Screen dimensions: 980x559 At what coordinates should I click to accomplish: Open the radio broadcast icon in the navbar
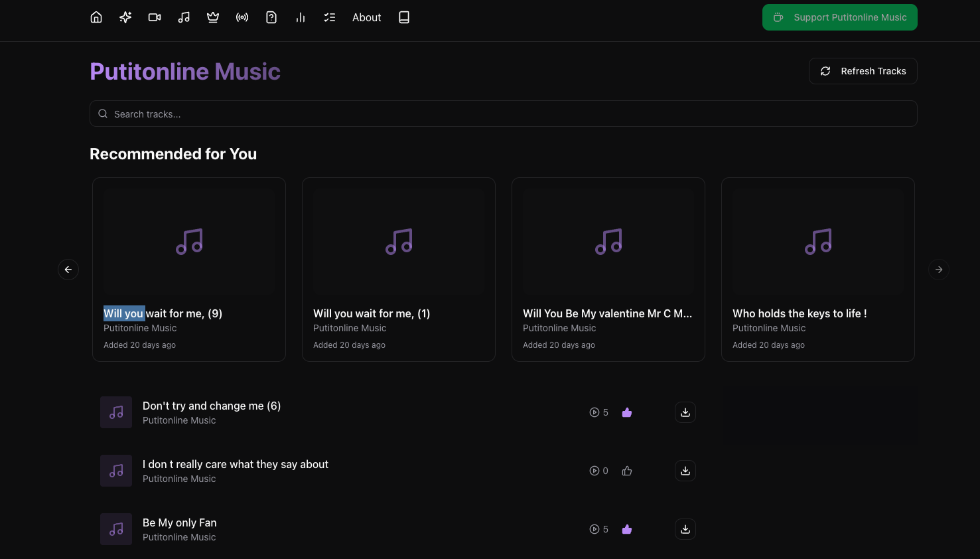click(242, 17)
